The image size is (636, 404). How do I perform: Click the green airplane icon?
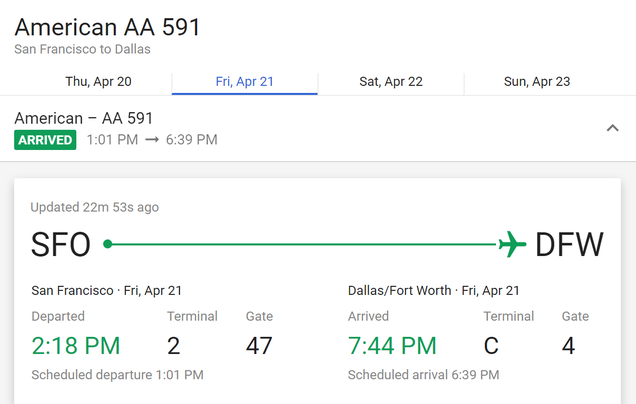(x=512, y=244)
